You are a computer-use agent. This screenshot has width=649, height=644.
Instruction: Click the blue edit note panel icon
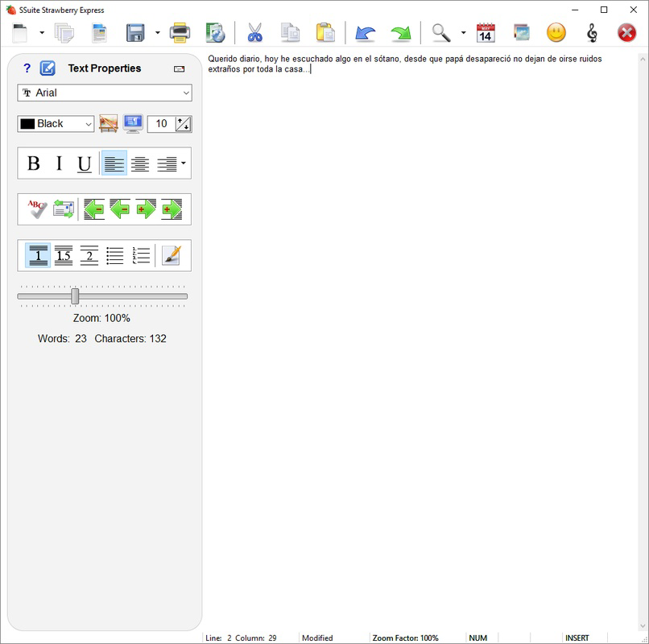coord(48,68)
